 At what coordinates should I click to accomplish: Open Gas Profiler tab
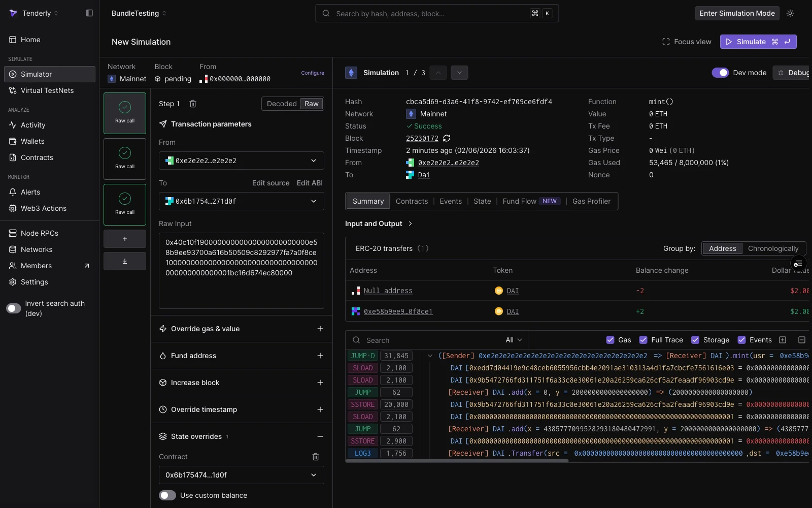[591, 201]
